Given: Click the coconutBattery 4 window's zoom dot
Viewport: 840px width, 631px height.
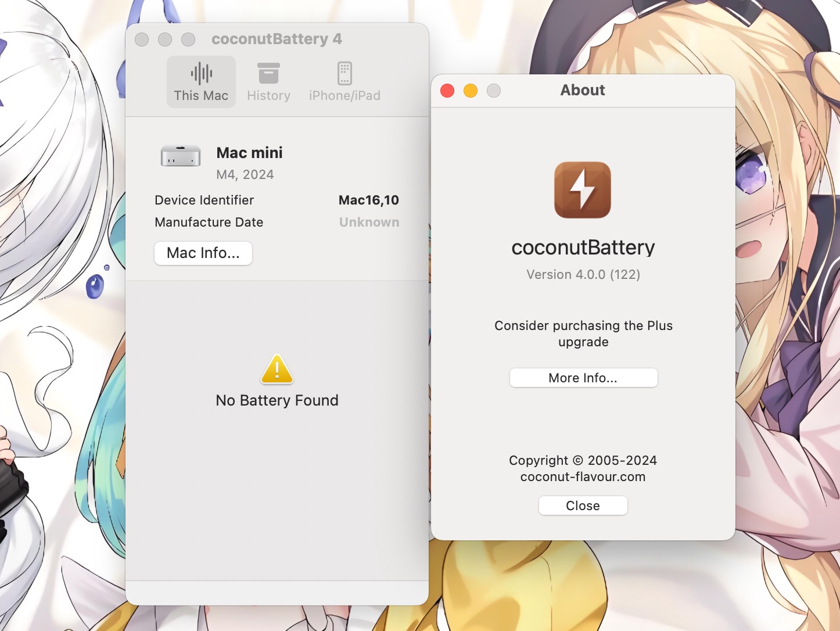Looking at the screenshot, I should pos(188,40).
